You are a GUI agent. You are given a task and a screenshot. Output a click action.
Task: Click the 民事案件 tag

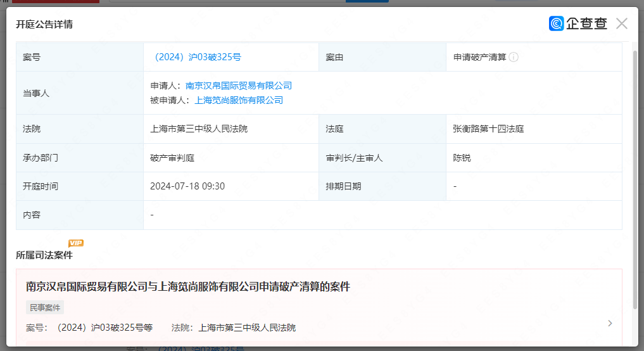coord(45,307)
